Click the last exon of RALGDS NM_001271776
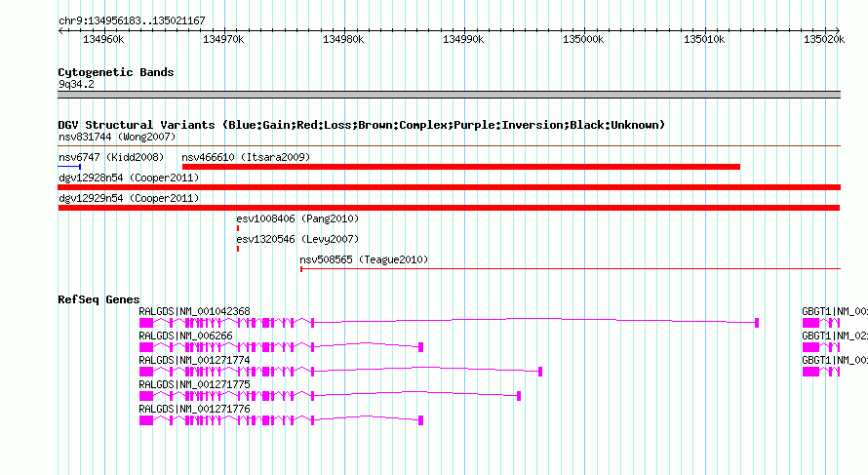Viewport: 868px width, 475px height. (x=420, y=419)
